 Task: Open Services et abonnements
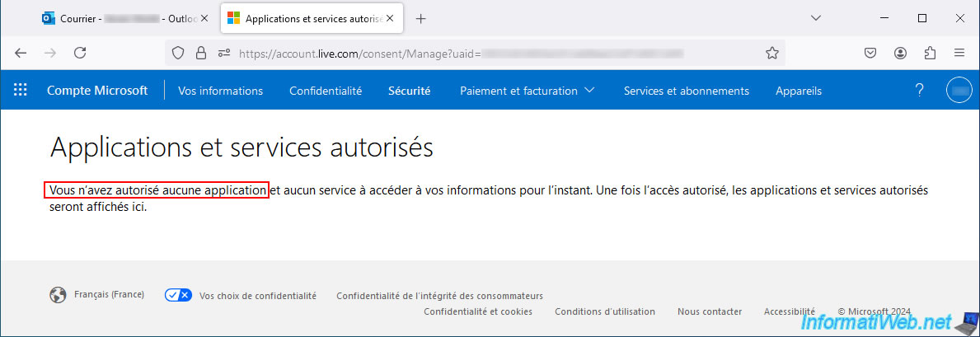[687, 91]
